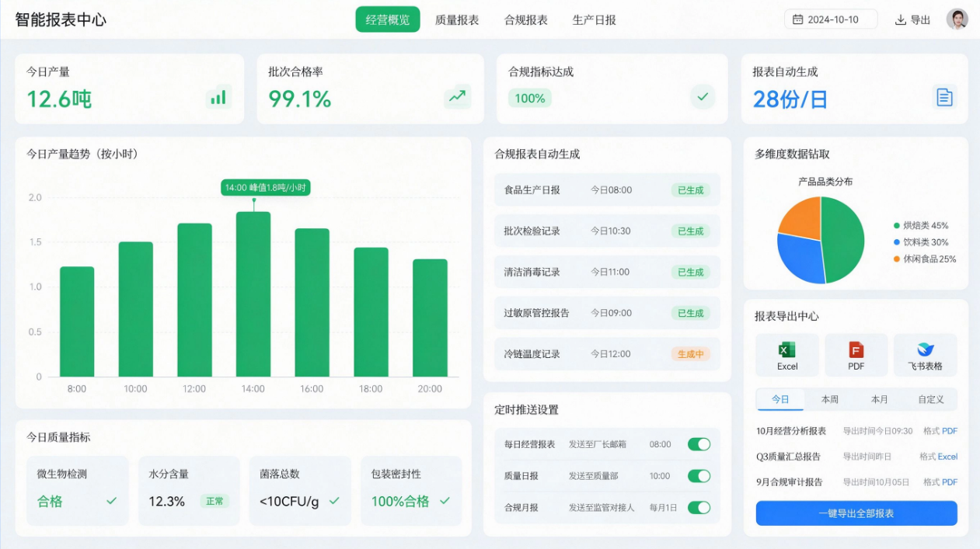Click the Q3质量汇总报告 file name
The image size is (980, 549).
coord(789,457)
